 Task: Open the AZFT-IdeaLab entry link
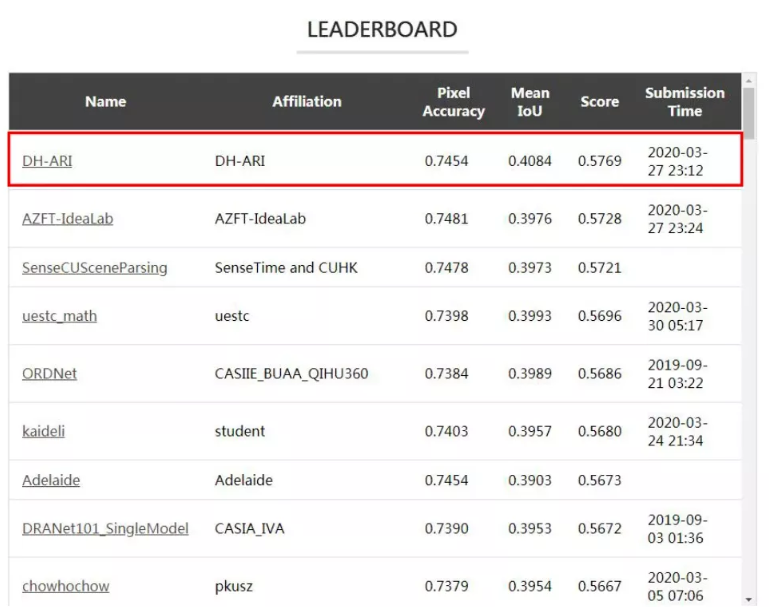pos(68,219)
